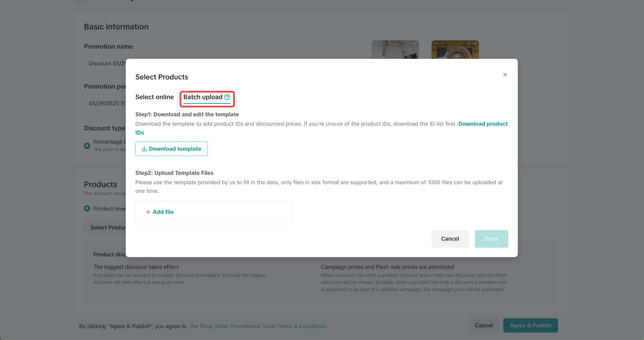Click Add file to upload a template
The height and width of the screenshot is (340, 644).
[x=163, y=212]
